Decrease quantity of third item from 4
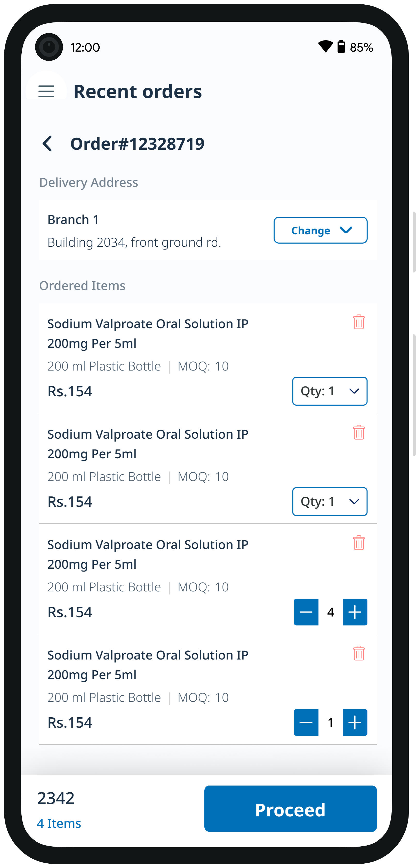The width and height of the screenshot is (416, 868). click(x=306, y=612)
